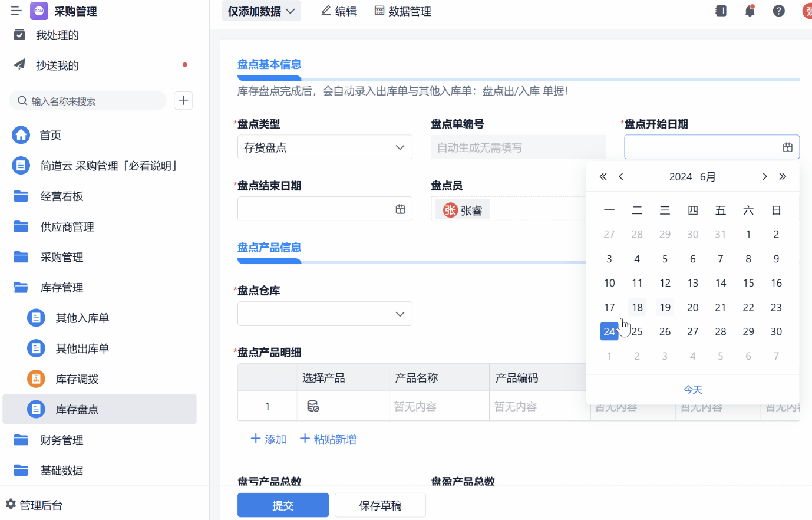Click the 首页 home icon in sidebar
Viewport: 812px width, 520px height.
tap(21, 135)
